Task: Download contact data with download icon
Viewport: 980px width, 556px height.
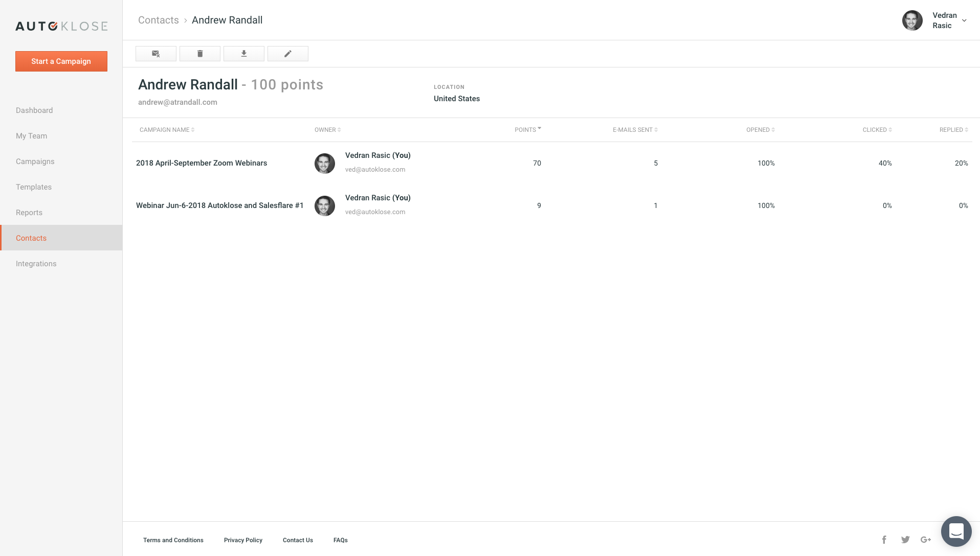Action: coord(244,54)
